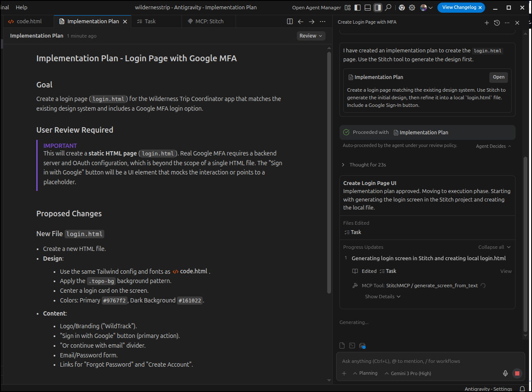Click the search magnifier icon in title bar
Screen dimensions: 532x392
tap(388, 8)
